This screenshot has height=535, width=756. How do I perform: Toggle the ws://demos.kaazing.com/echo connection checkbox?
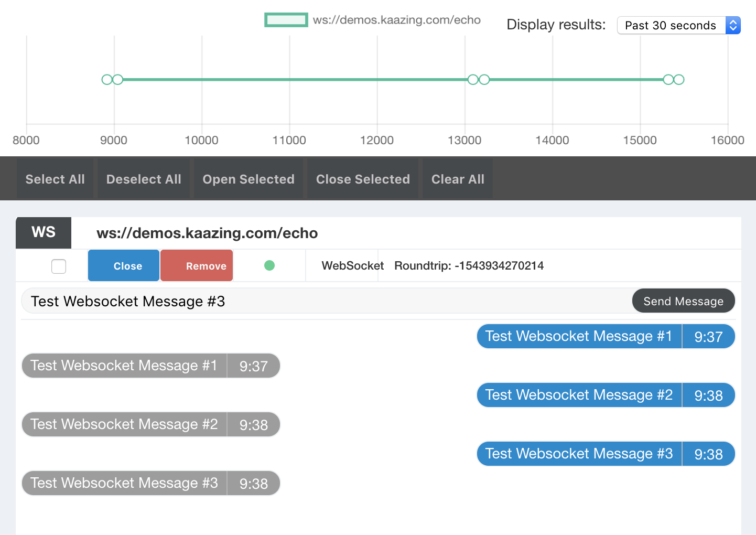(x=59, y=266)
